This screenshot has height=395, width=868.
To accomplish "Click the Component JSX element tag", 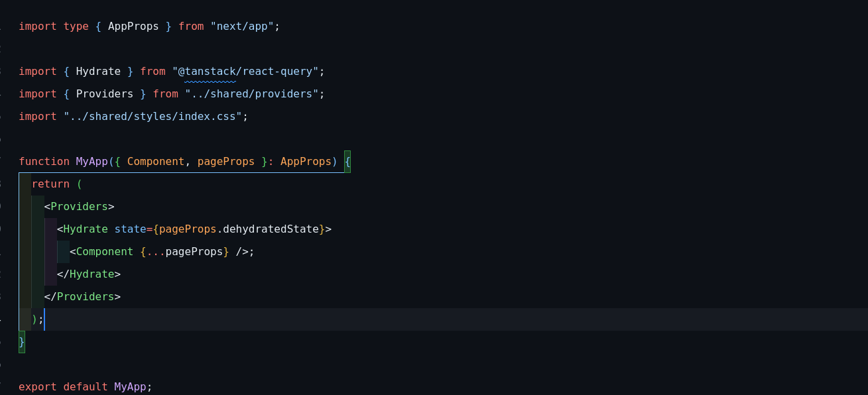I will pos(104,252).
